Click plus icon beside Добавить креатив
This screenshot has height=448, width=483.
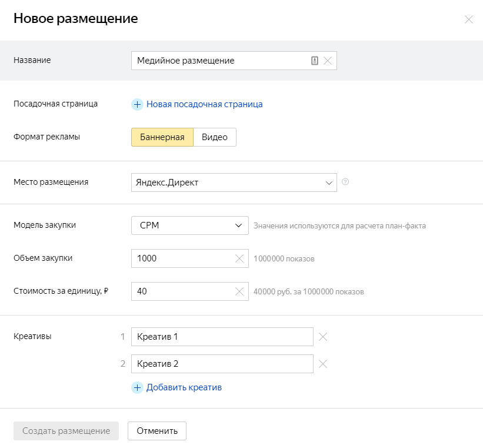137,387
